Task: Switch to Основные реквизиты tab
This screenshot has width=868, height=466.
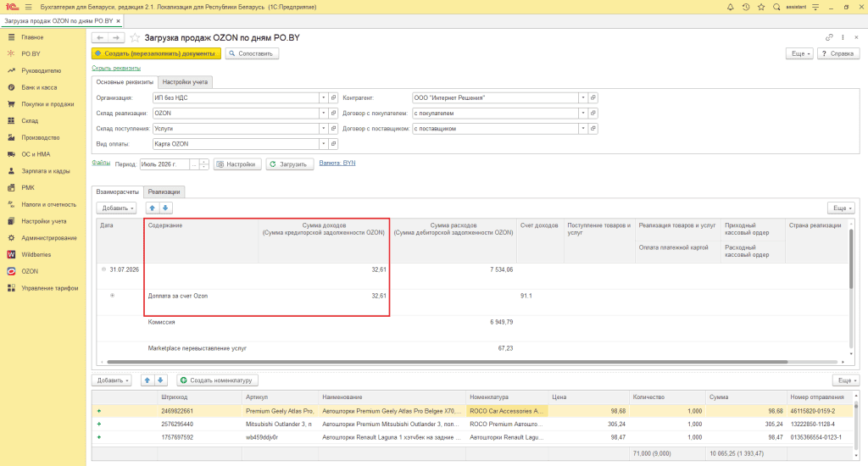Action: [125, 82]
